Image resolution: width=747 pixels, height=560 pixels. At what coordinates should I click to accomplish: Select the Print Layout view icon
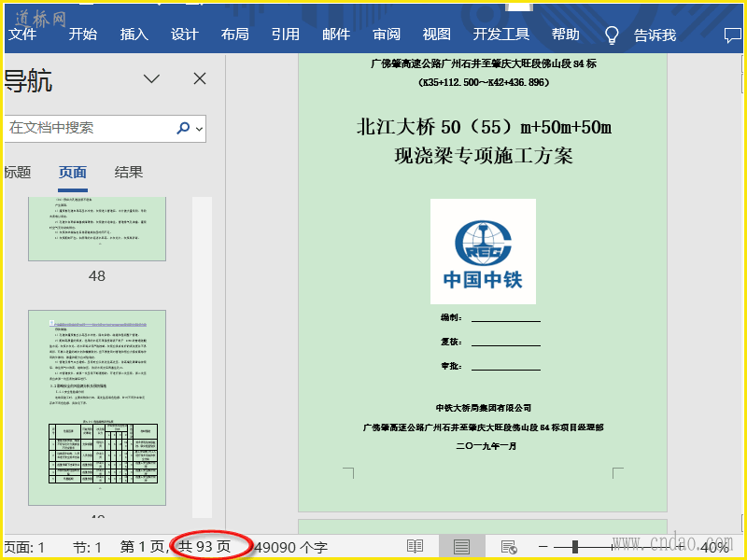coord(461,547)
